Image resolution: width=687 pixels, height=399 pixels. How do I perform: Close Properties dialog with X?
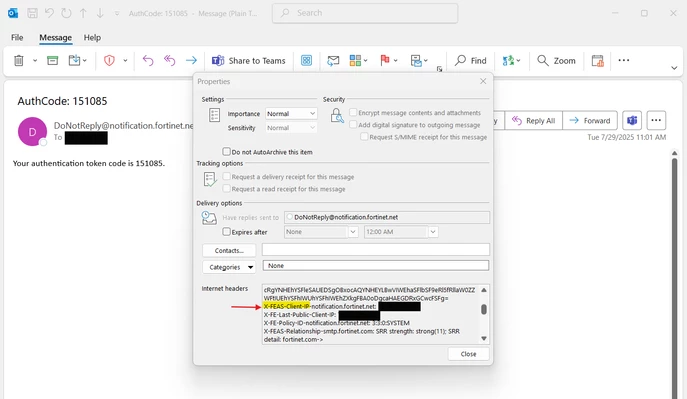tap(483, 81)
